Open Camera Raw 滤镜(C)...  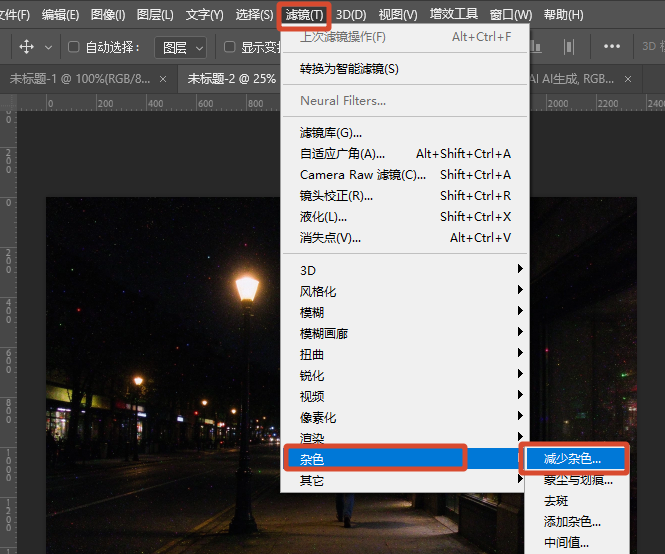click(x=405, y=175)
